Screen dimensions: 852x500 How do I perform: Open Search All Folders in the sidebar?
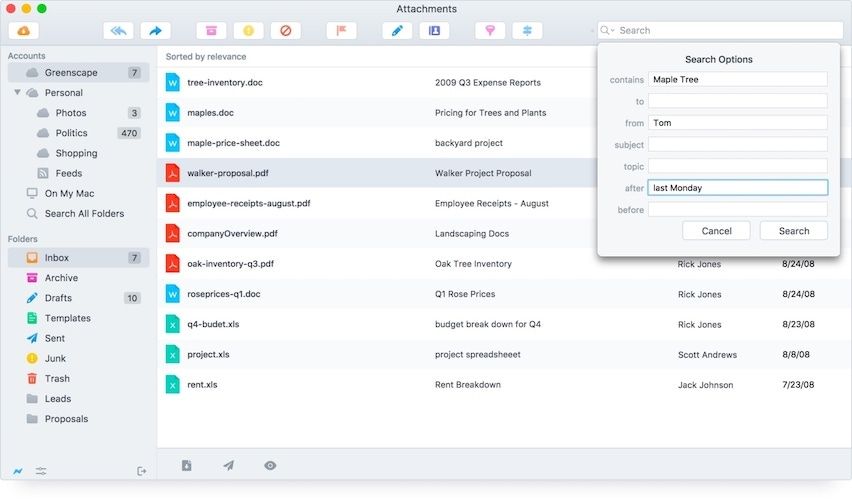(x=84, y=213)
